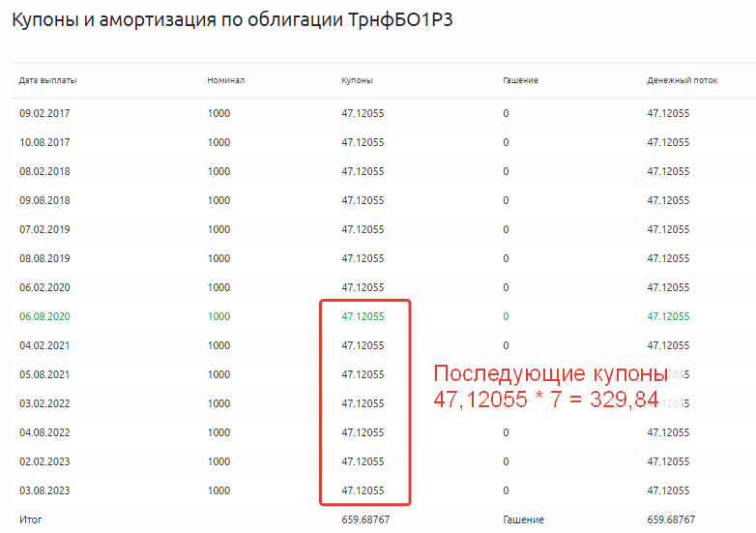This screenshot has width=756, height=533.
Task: Click the date 08.02.2018 cell
Action: coord(44,171)
